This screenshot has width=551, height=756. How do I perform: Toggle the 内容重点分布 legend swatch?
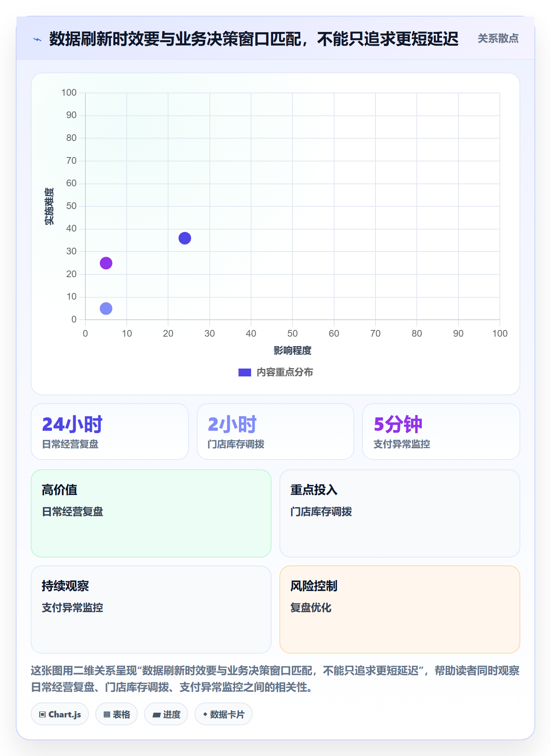245,372
